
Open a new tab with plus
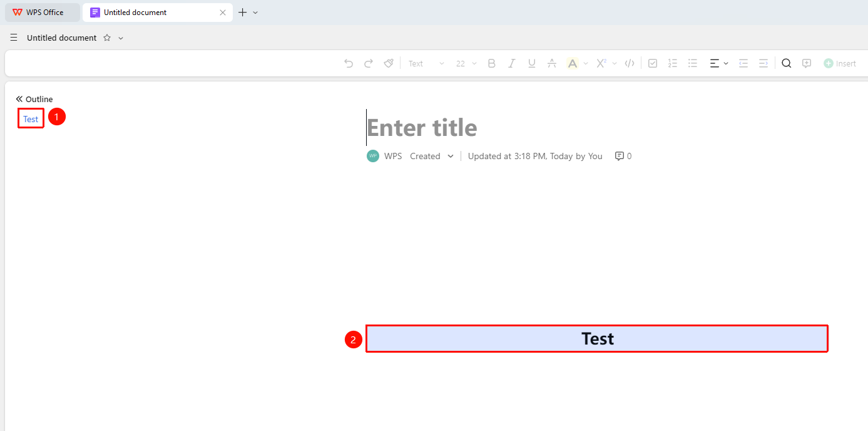(x=243, y=13)
